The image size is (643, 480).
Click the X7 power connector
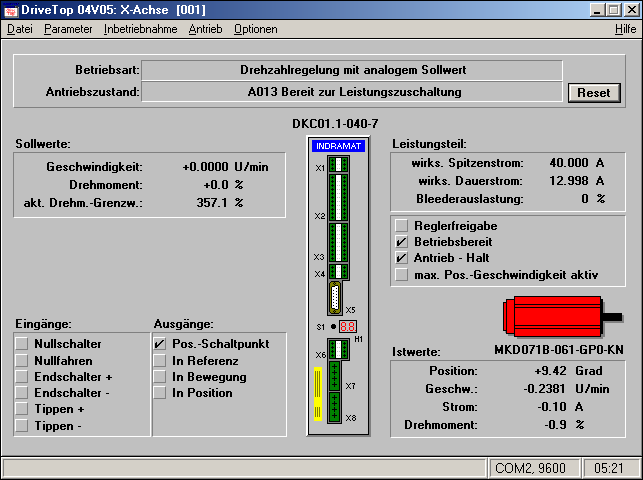[335, 376]
